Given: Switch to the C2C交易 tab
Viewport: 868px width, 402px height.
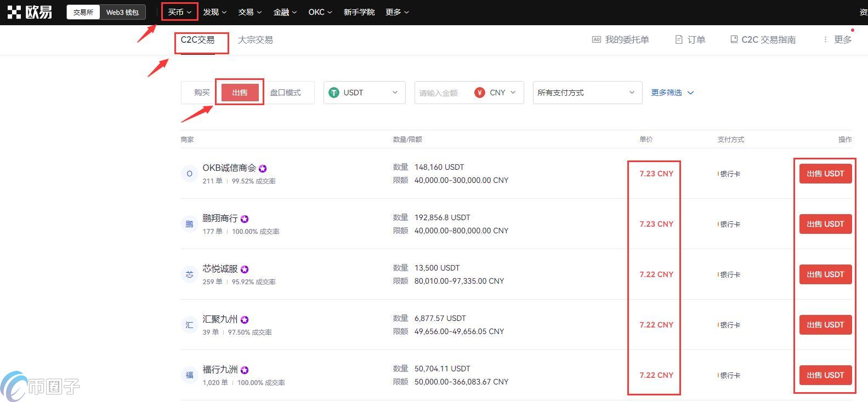Looking at the screenshot, I should click(x=197, y=40).
